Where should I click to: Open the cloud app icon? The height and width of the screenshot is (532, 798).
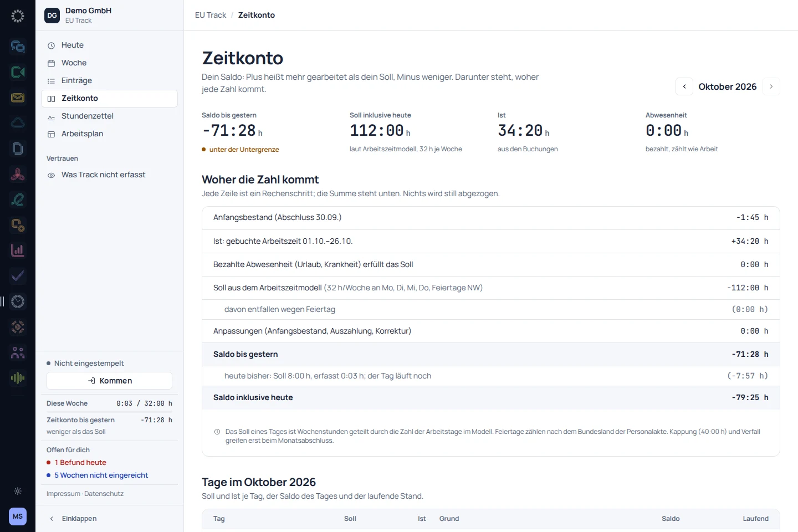point(18,123)
